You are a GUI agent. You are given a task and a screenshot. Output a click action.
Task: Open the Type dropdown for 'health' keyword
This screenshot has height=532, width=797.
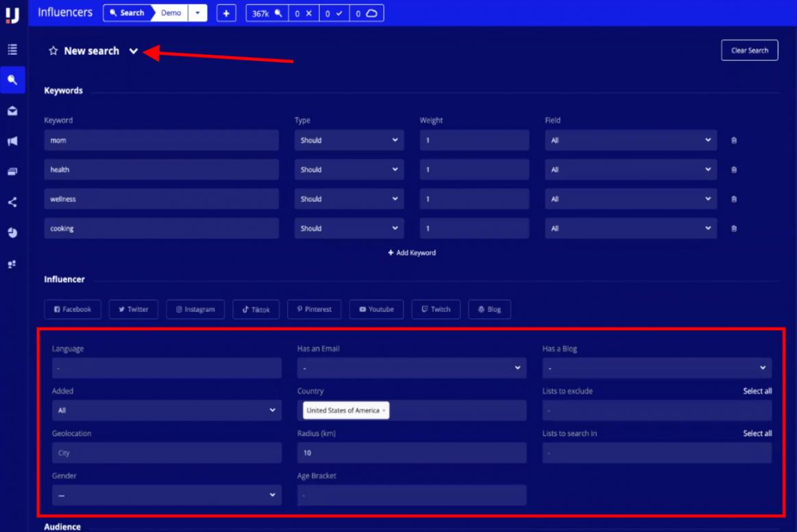pyautogui.click(x=349, y=170)
